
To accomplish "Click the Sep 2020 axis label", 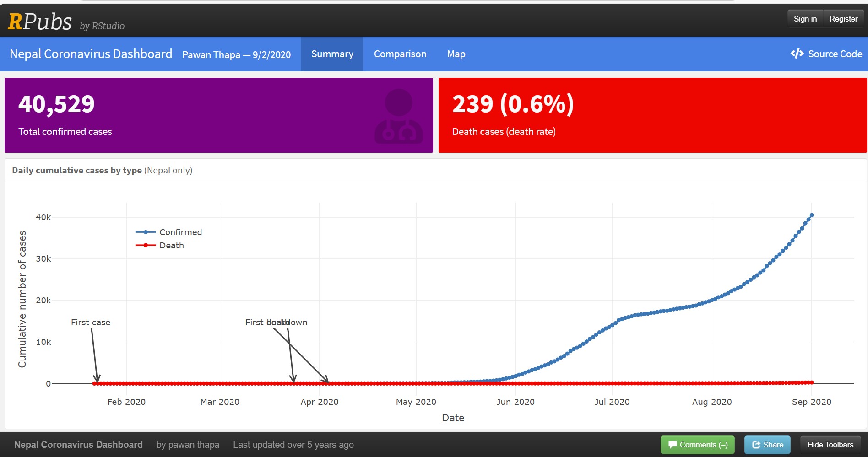I will [811, 402].
